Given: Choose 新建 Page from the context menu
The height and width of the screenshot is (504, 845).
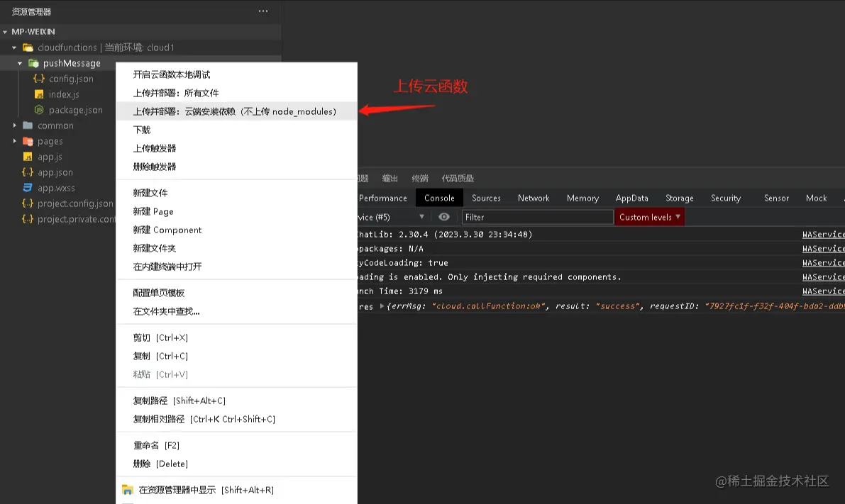Looking at the screenshot, I should coord(236,211).
